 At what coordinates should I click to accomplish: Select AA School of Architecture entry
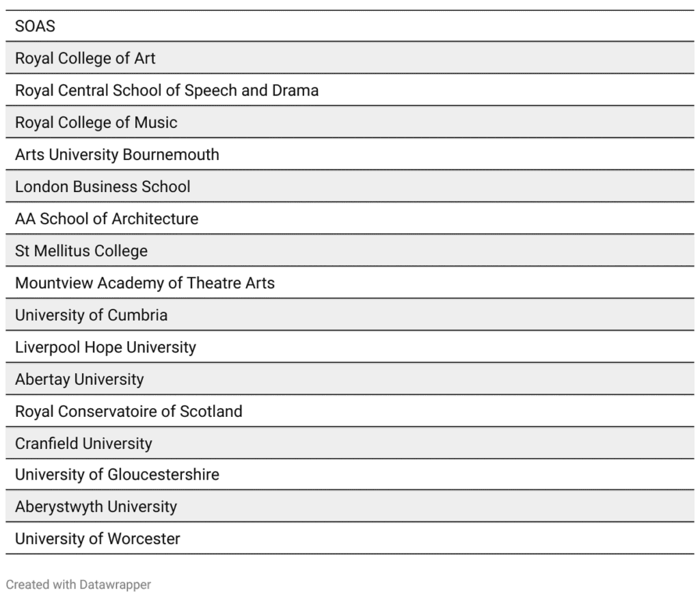point(349,219)
